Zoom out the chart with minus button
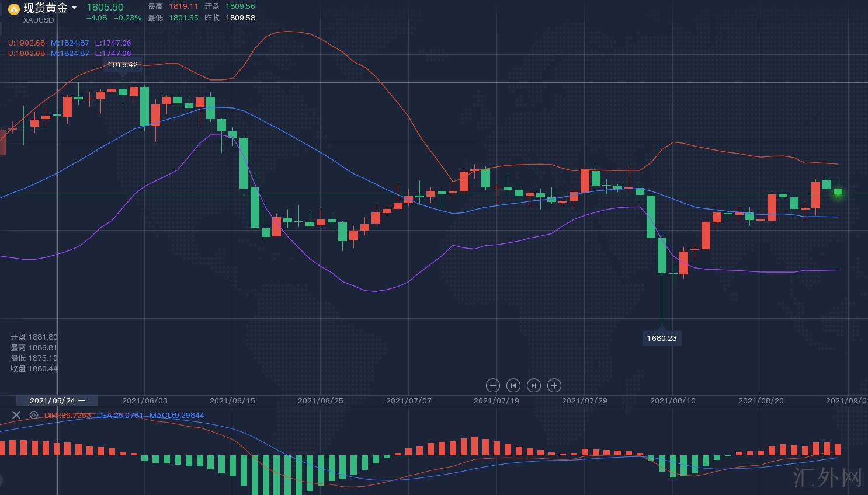Viewport: 868px width, 495px height. 493,385
